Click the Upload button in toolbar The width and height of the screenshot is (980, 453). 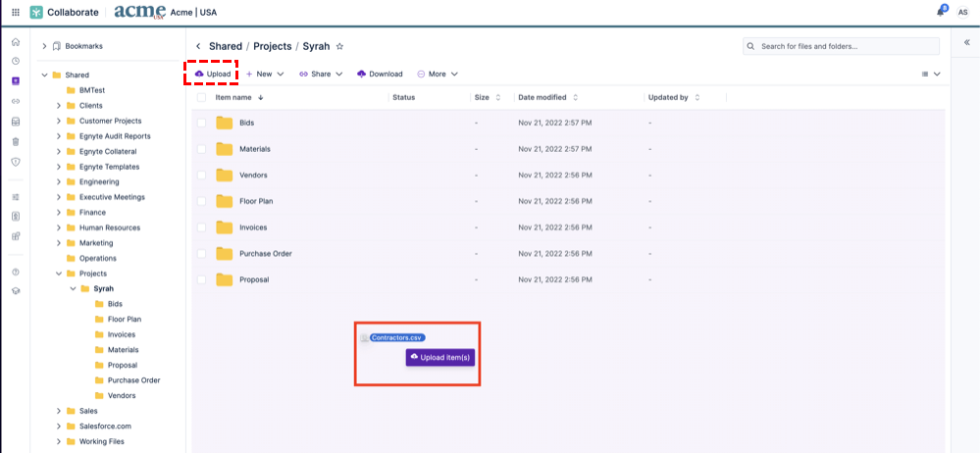point(213,74)
